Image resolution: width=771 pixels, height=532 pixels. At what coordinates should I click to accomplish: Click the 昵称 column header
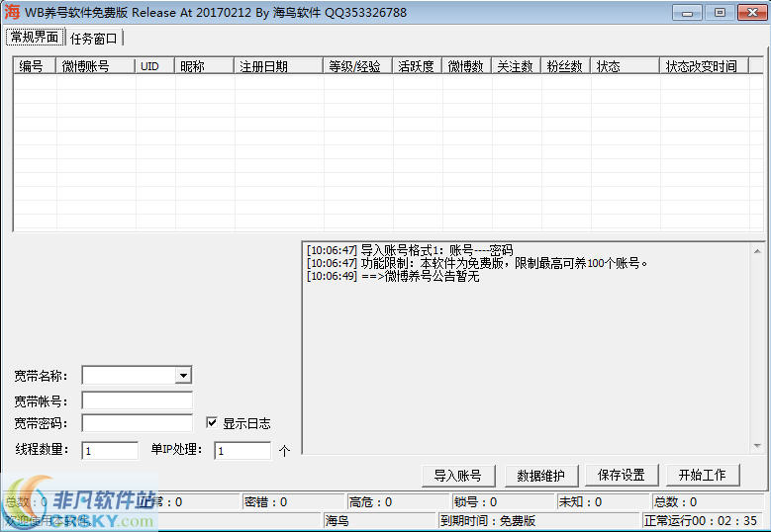pyautogui.click(x=204, y=66)
